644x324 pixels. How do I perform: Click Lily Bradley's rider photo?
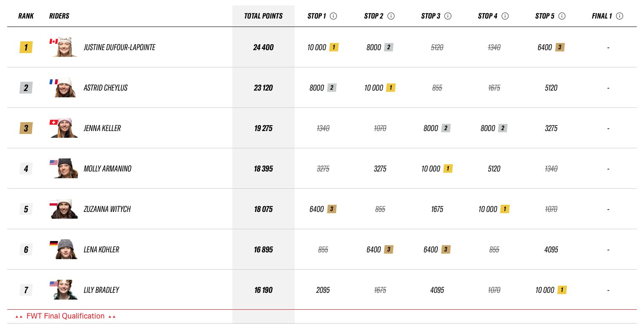tap(64, 290)
